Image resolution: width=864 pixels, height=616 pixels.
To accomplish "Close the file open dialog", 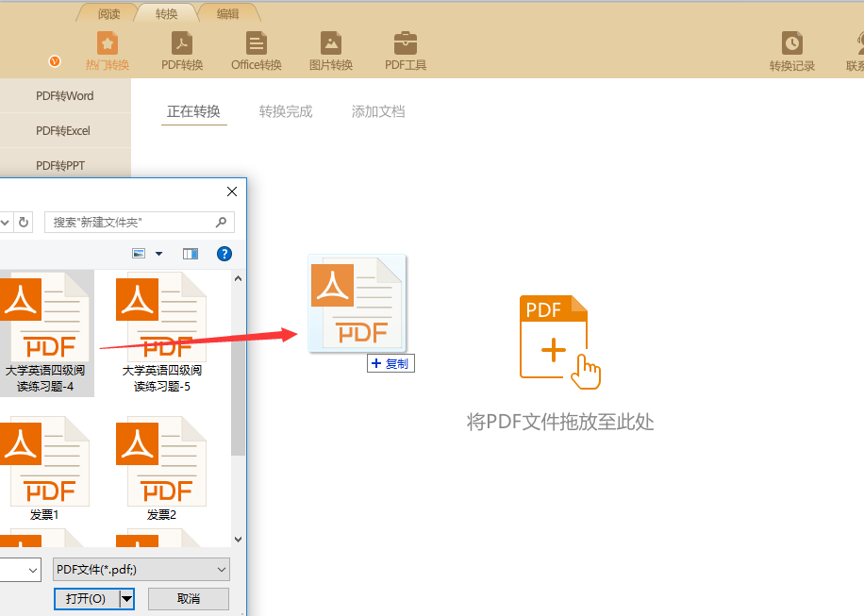I will point(232,191).
